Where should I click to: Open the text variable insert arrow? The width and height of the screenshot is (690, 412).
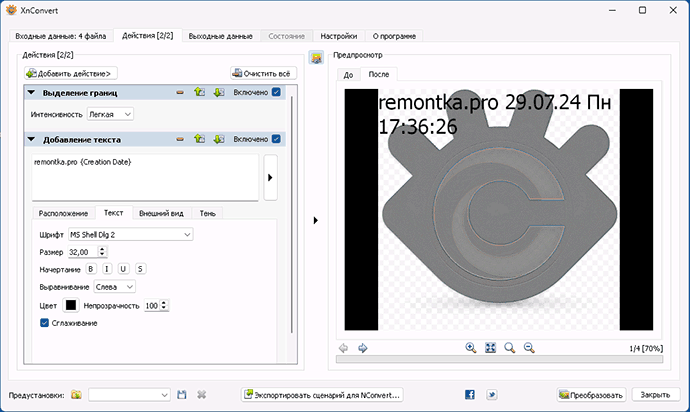270,177
